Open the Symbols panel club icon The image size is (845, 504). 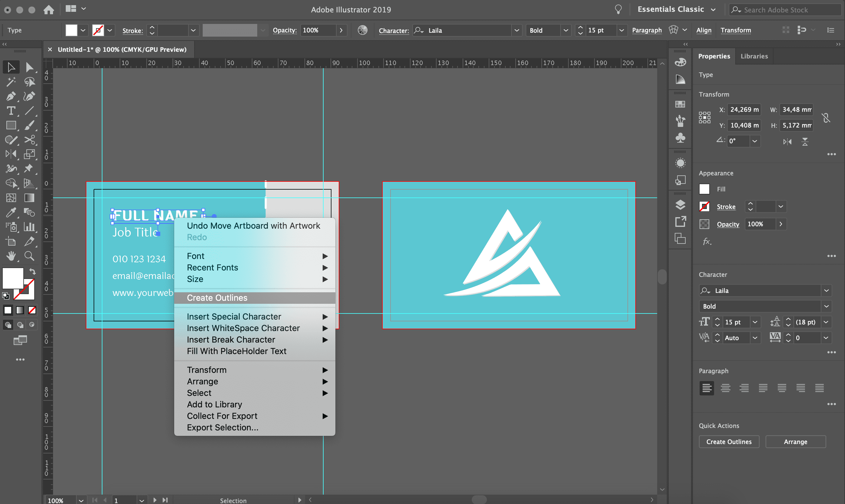tap(680, 138)
